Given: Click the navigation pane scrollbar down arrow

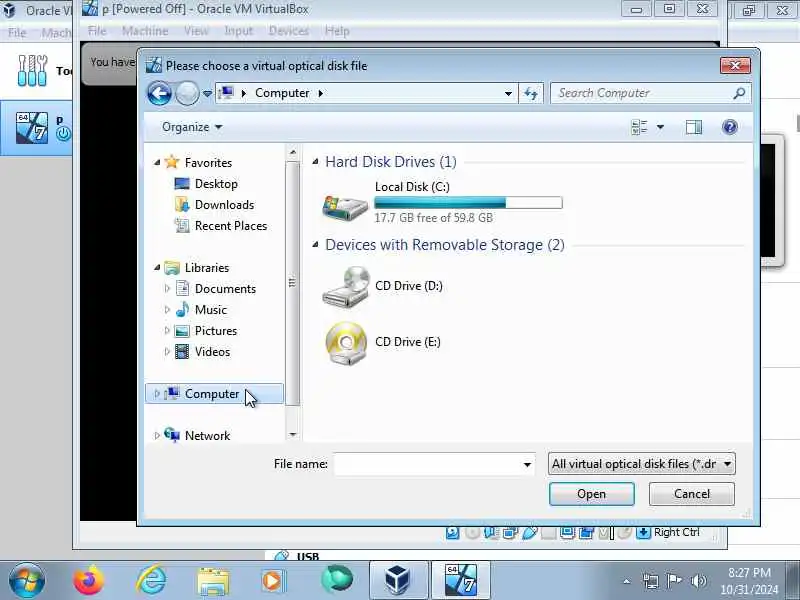Looking at the screenshot, I should [292, 434].
